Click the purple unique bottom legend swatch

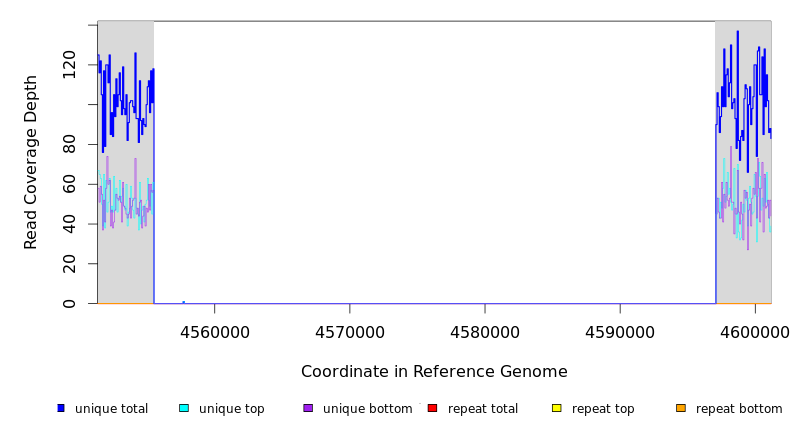(308, 408)
